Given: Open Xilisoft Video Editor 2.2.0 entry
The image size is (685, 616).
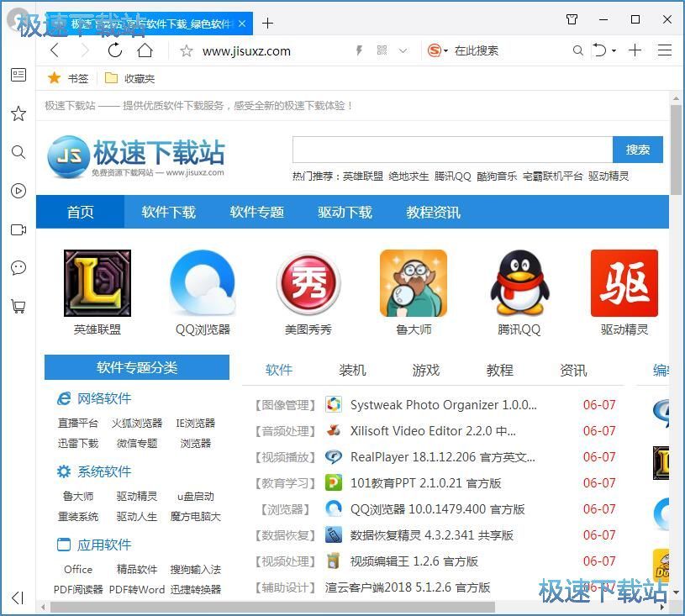Looking at the screenshot, I should [433, 431].
